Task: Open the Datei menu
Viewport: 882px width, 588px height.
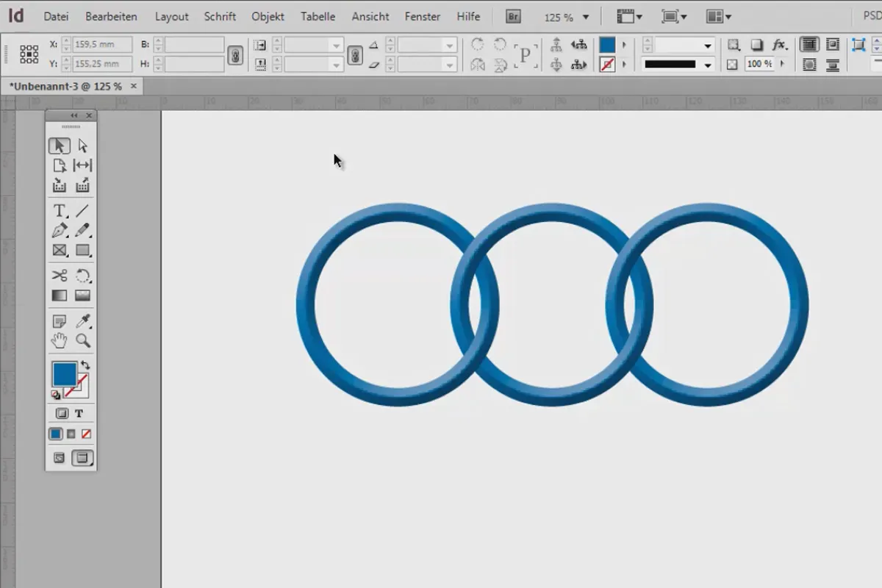Action: point(56,16)
